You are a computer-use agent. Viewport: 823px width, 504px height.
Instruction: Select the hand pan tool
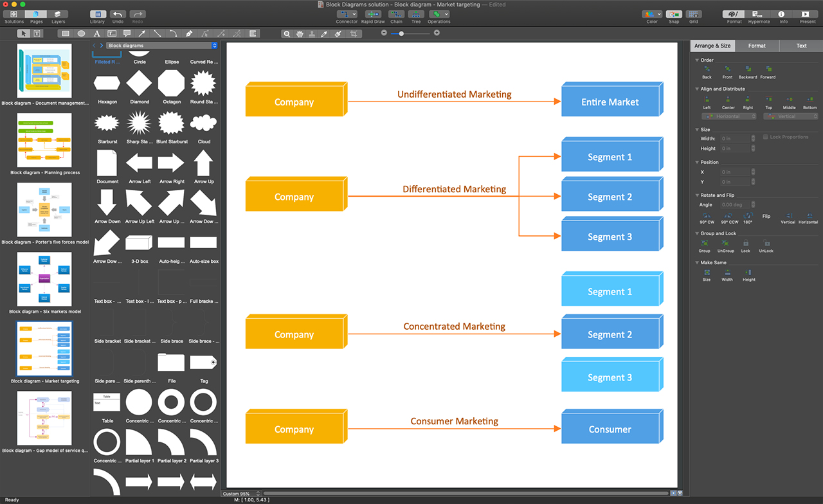[x=300, y=33]
